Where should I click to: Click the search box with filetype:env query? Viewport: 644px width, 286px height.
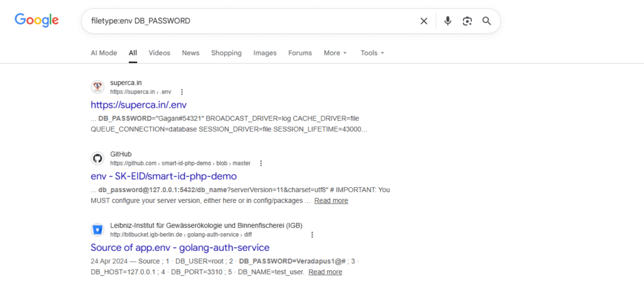pyautogui.click(x=291, y=21)
